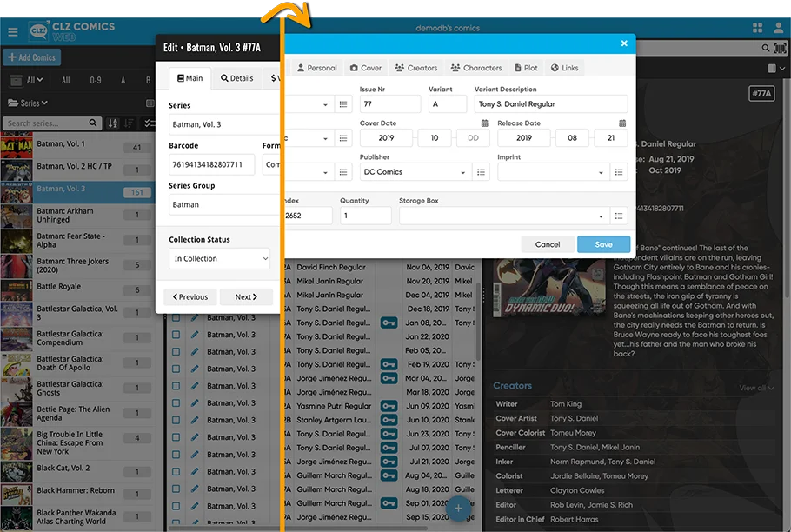
Task: Click the CLZ Comics logo
Action: (71, 31)
